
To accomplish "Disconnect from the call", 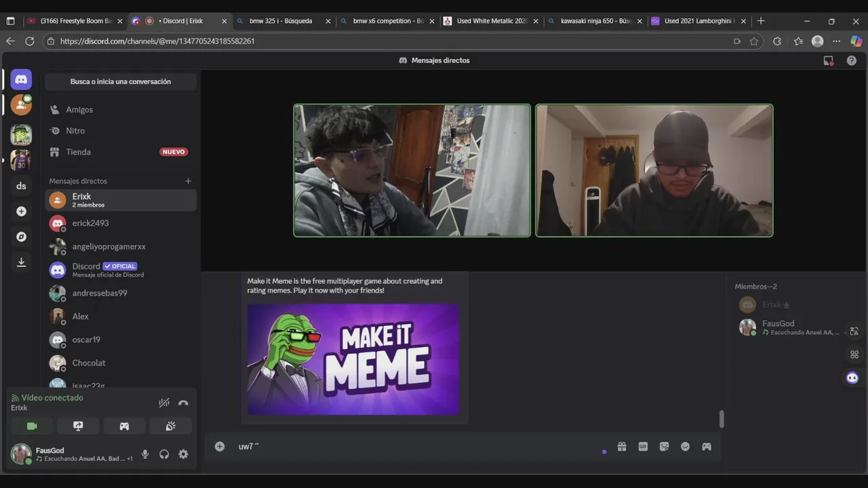I will pyautogui.click(x=183, y=403).
